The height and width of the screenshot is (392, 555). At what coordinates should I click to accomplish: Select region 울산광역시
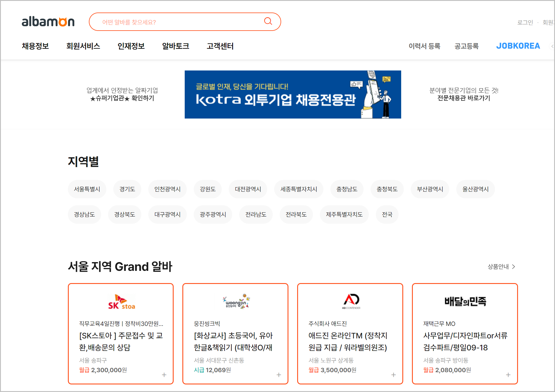pyautogui.click(x=475, y=189)
